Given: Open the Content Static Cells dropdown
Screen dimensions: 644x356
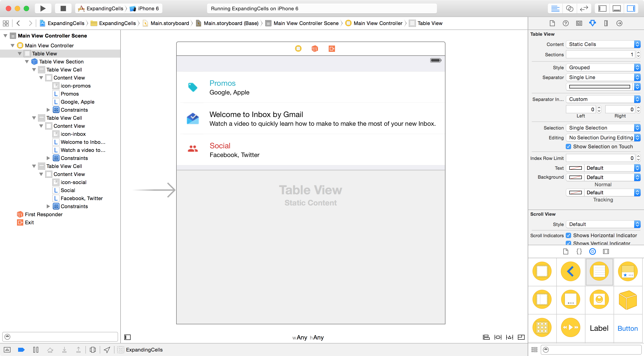Looking at the screenshot, I should [603, 44].
